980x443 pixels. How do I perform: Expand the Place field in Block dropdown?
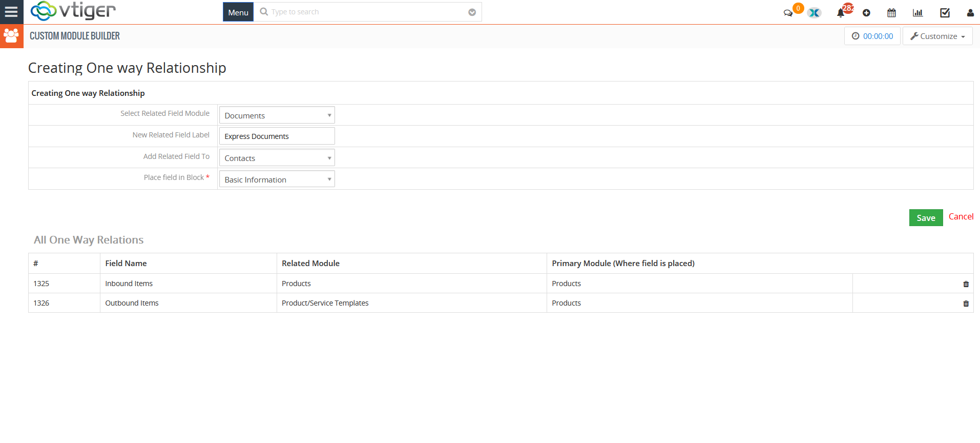point(277,179)
